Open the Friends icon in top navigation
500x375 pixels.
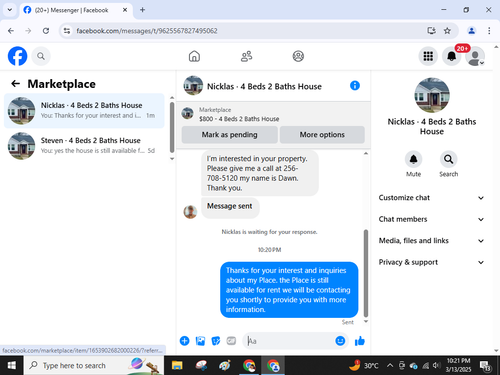[246, 56]
